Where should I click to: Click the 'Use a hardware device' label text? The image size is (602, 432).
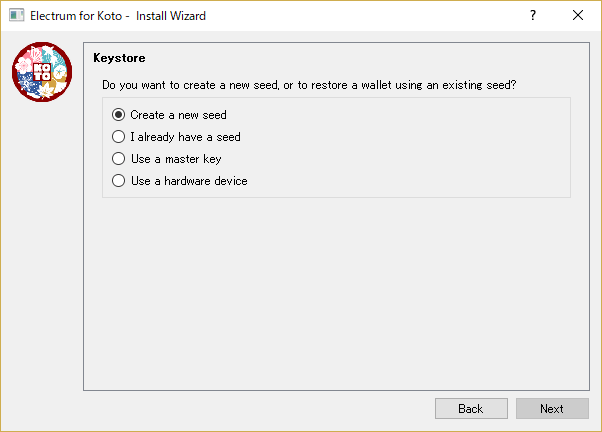click(x=189, y=181)
